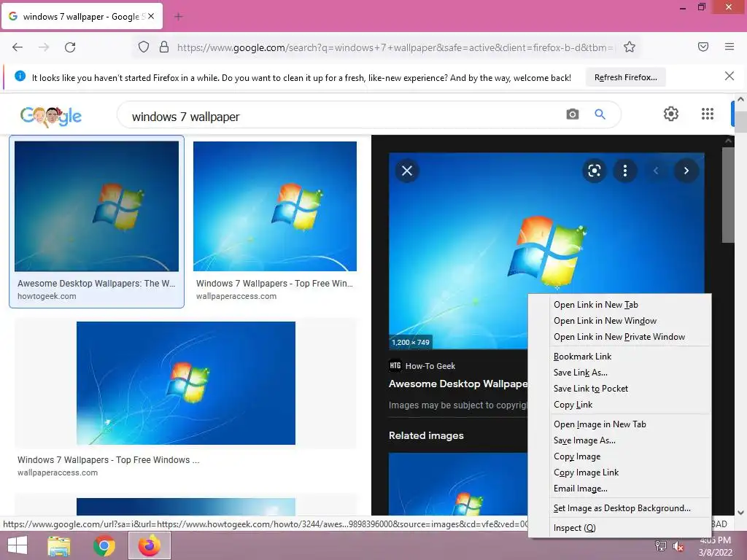This screenshot has width=747, height=560.
Task: Select Save Link As option
Action: (x=580, y=373)
